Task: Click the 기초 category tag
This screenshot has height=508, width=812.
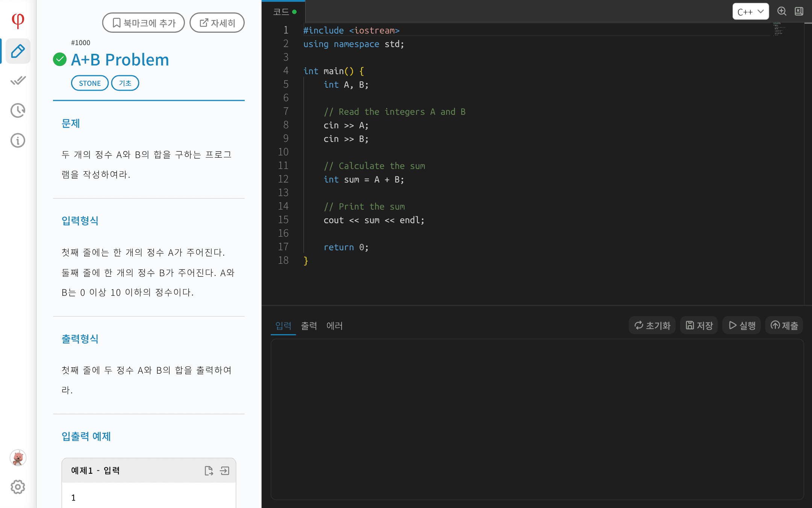Action: tap(125, 83)
